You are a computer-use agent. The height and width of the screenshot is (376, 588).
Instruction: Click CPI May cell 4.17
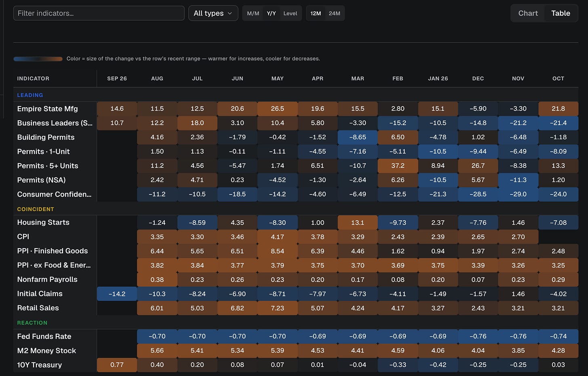pyautogui.click(x=277, y=237)
